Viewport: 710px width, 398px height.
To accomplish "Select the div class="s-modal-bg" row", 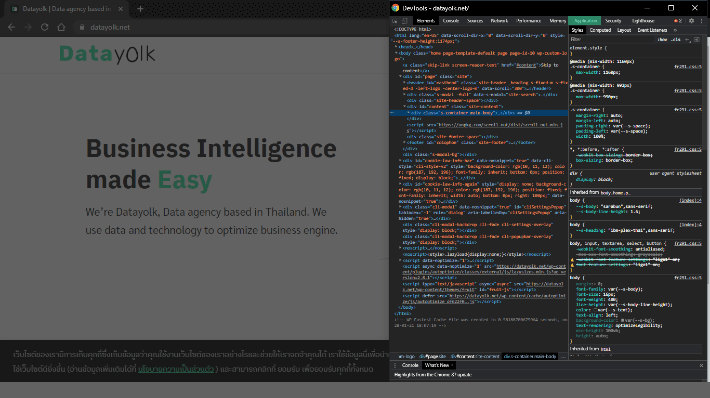I will pos(439,154).
